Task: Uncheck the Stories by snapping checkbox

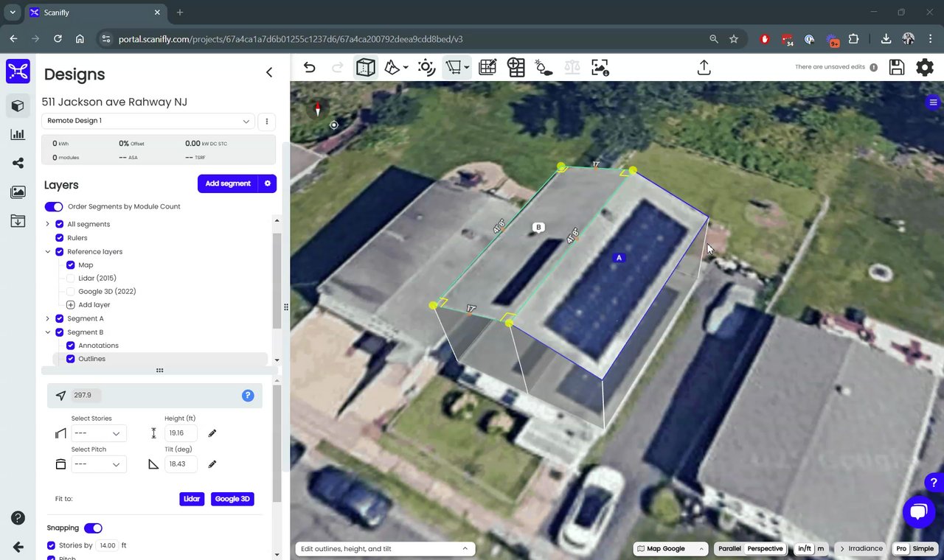Action: [51, 546]
